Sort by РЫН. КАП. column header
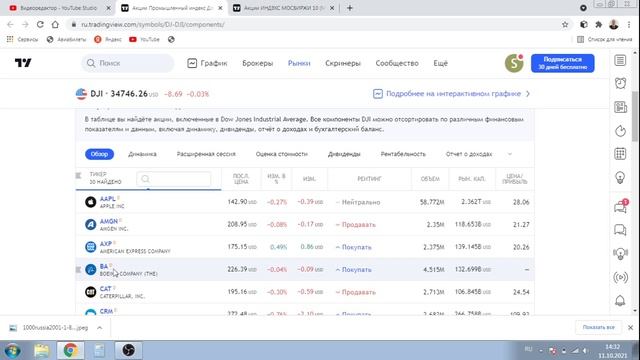Image resolution: width=640 pixels, height=360 pixels. [x=471, y=179]
